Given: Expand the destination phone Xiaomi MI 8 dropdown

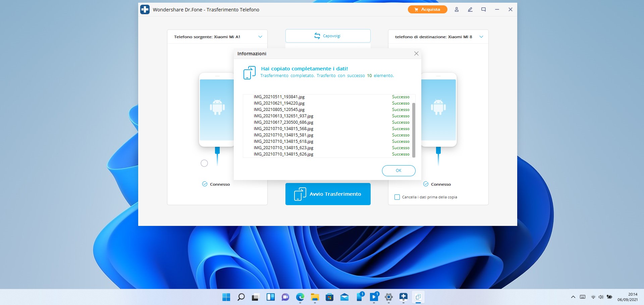Looking at the screenshot, I should pos(481,37).
